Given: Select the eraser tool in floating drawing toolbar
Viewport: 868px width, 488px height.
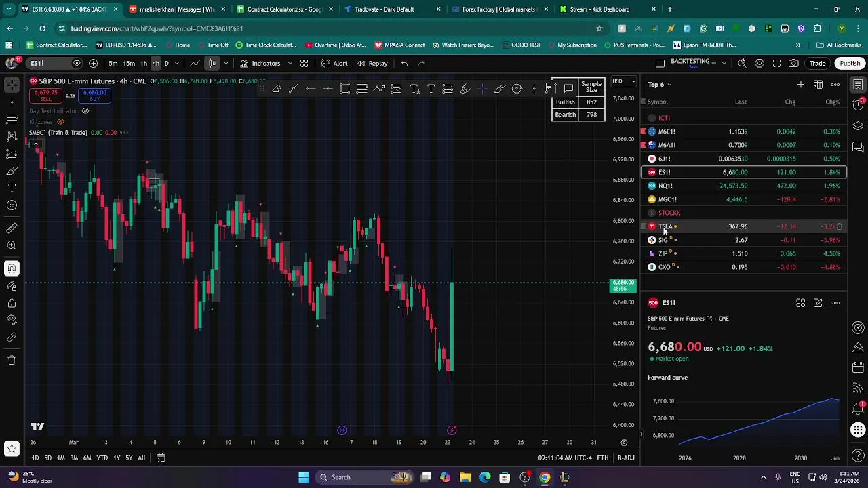Looking at the screenshot, I should coord(277,89).
